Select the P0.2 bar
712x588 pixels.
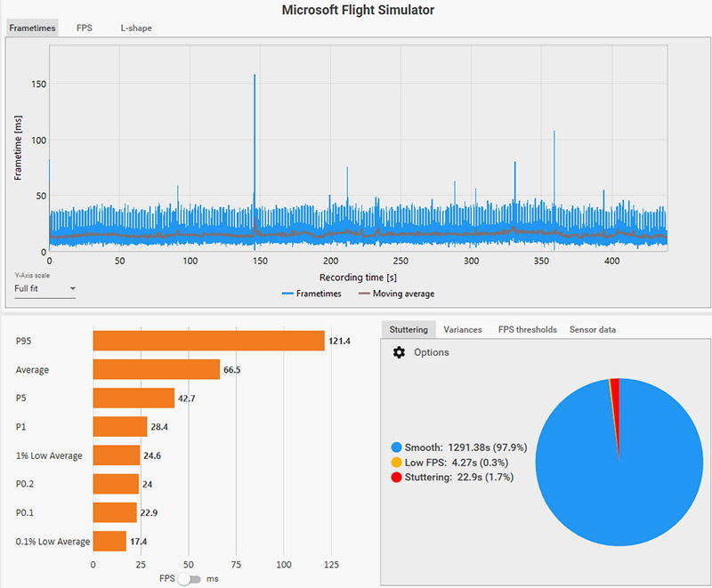116,484
